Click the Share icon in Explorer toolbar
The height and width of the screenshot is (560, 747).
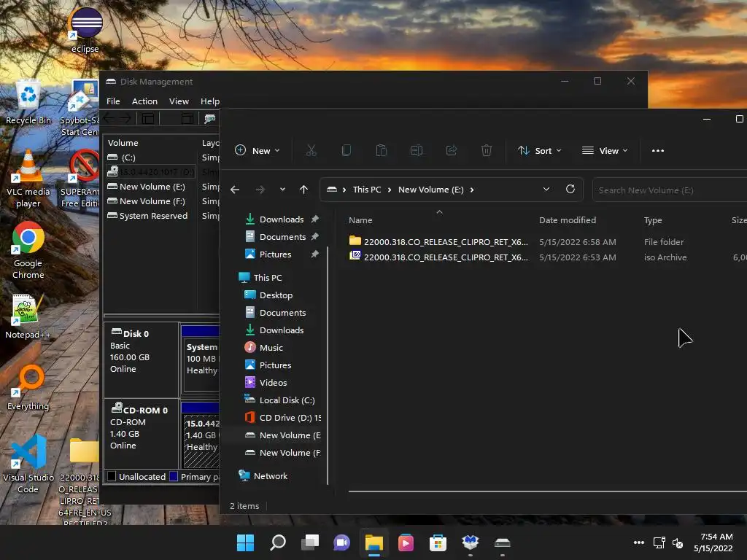click(451, 150)
